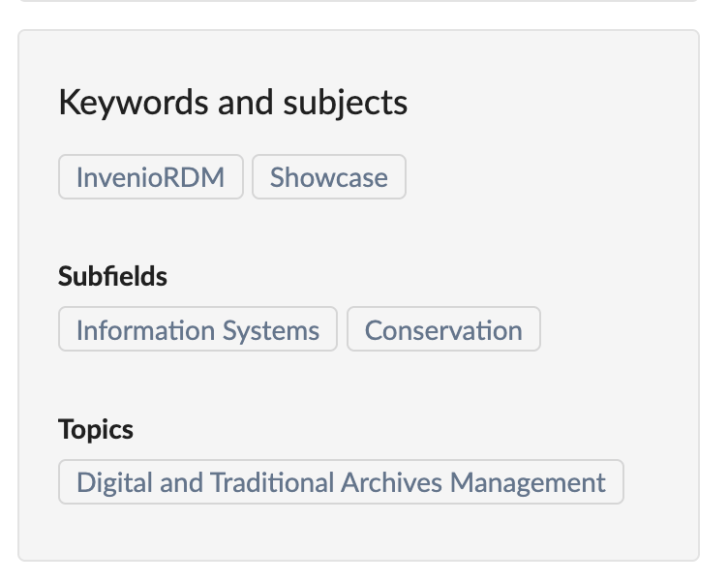
Task: Filter records by the Showcase keyword
Action: point(328,177)
